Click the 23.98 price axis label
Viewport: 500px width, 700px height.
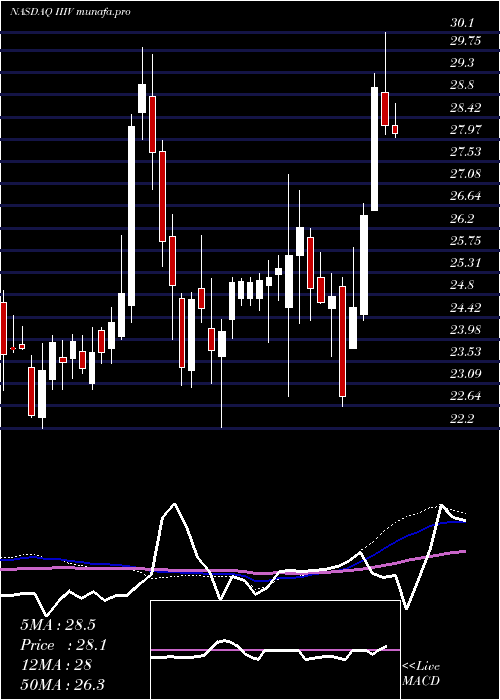coord(465,329)
